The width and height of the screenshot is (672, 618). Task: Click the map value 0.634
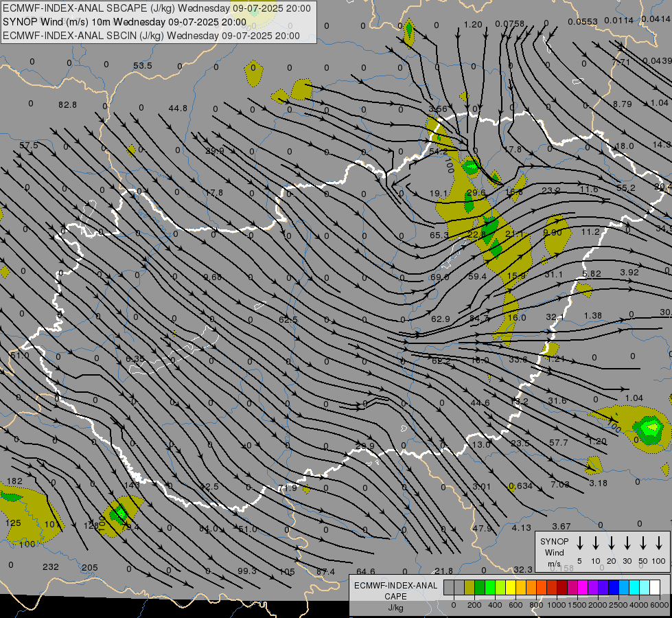520,486
